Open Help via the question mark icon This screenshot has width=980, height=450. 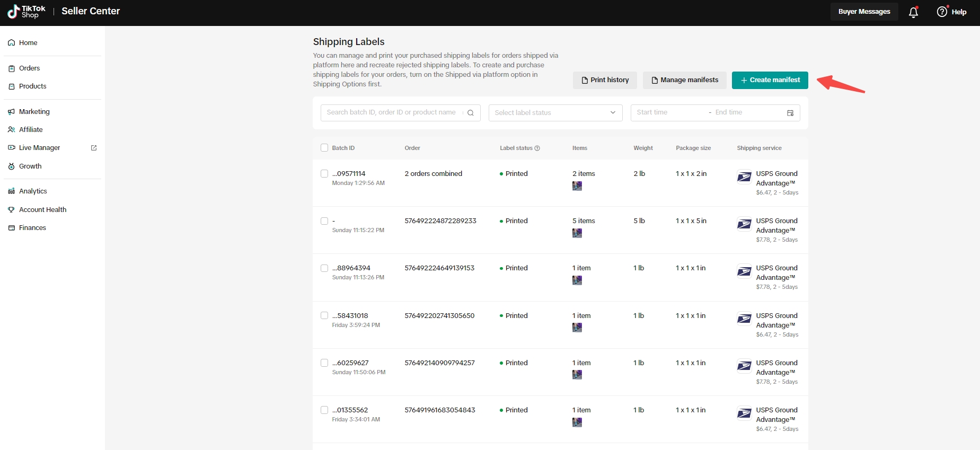tap(942, 12)
